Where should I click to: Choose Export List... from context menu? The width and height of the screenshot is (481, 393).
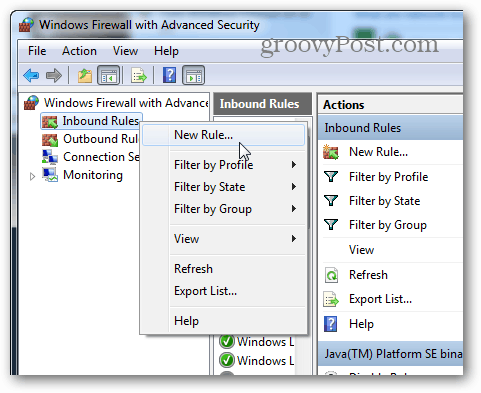223,291
